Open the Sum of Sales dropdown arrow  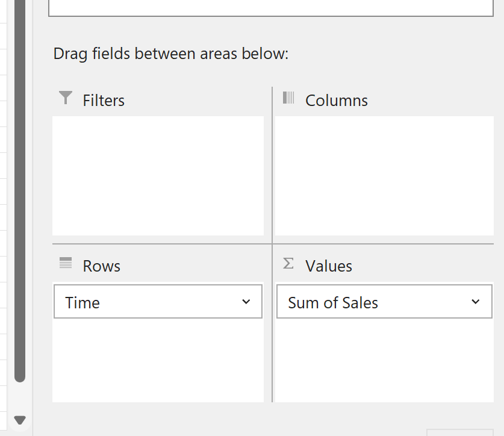tap(475, 302)
